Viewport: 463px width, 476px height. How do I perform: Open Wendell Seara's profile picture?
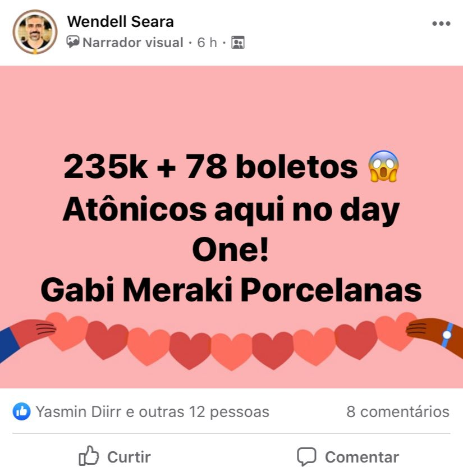coord(35,32)
